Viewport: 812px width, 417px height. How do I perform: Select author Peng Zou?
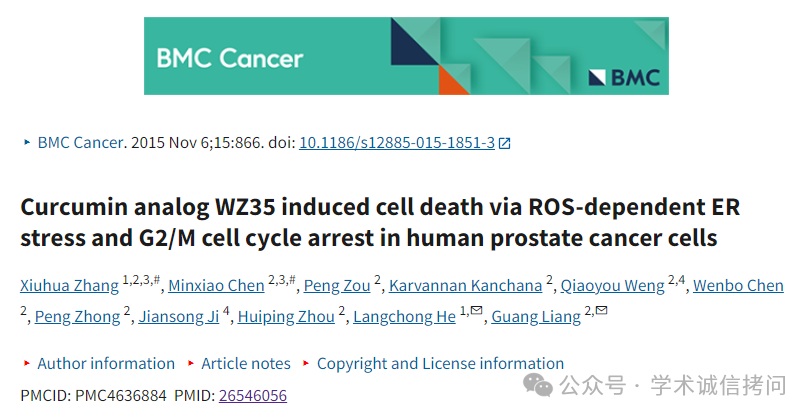pyautogui.click(x=337, y=285)
